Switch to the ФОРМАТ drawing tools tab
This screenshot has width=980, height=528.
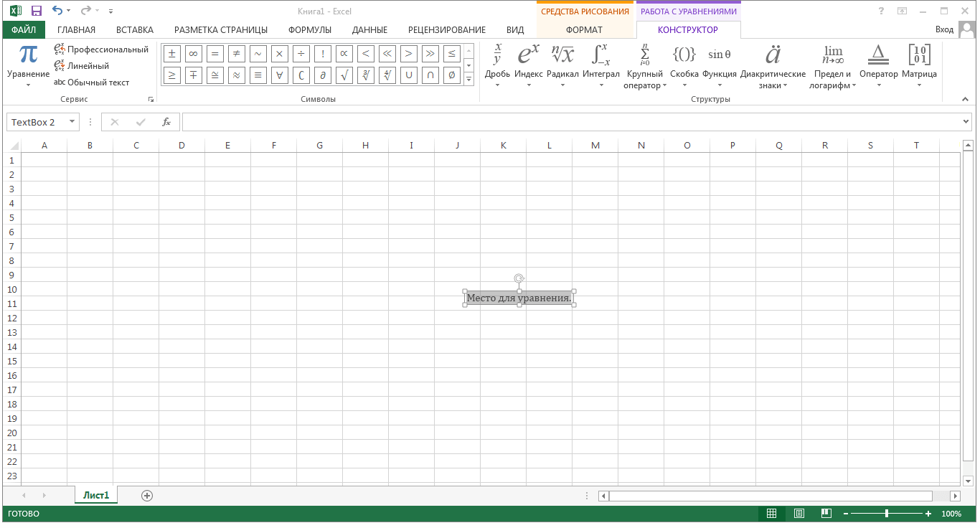pos(585,30)
